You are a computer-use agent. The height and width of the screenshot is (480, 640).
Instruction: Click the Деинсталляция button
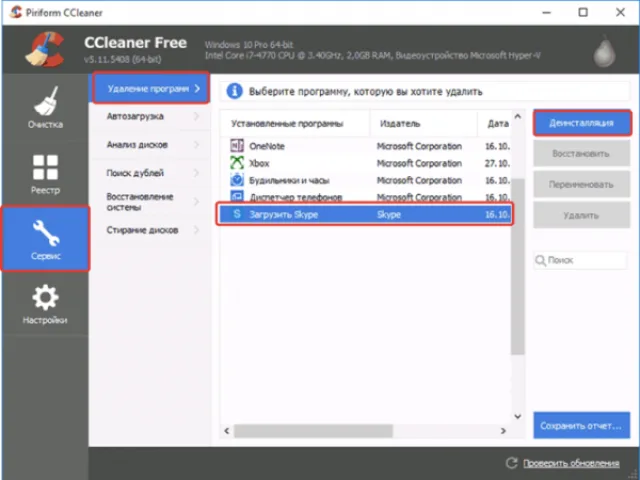click(582, 123)
